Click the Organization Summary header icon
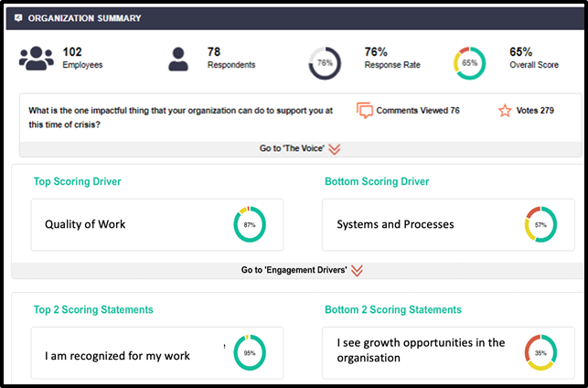This screenshot has height=388, width=588. (18, 18)
